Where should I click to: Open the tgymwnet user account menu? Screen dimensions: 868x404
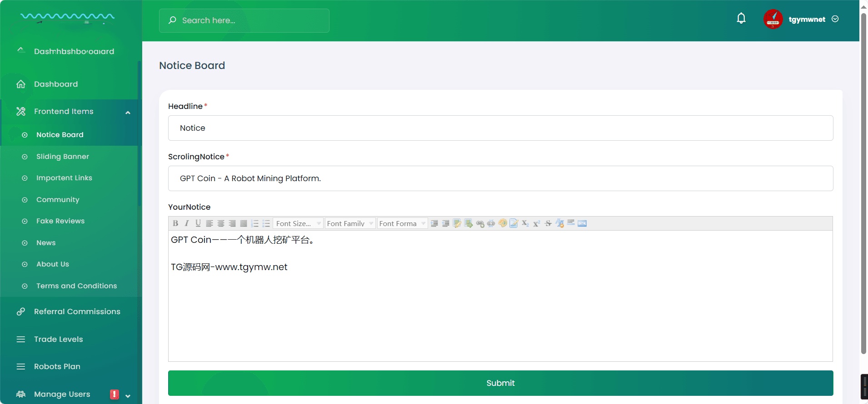click(806, 19)
